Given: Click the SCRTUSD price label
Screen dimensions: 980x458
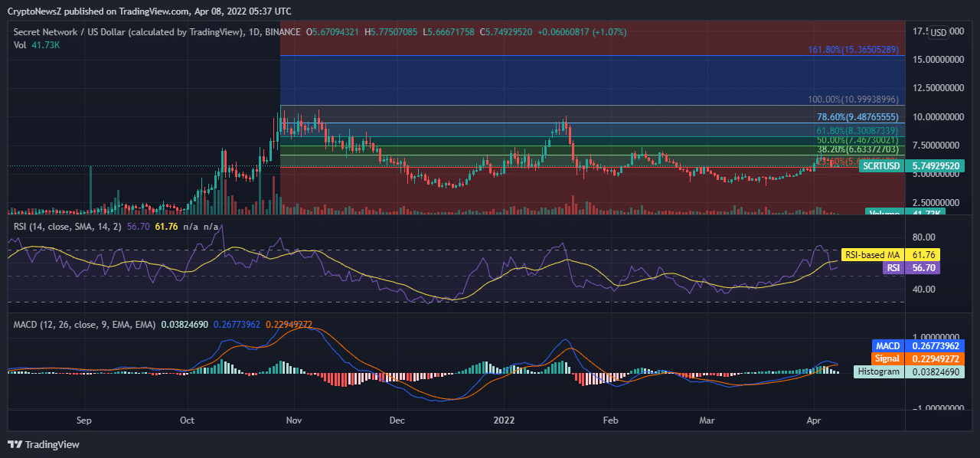Looking at the screenshot, I should pos(880,165).
